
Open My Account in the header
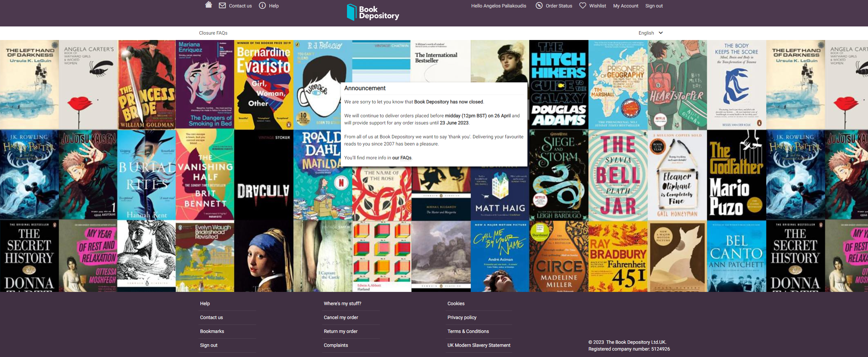coord(625,6)
